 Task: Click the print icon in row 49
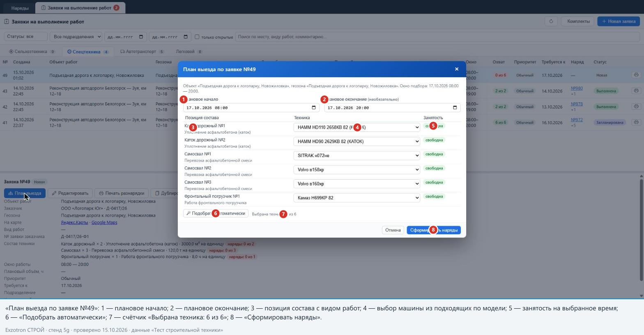(x=636, y=75)
